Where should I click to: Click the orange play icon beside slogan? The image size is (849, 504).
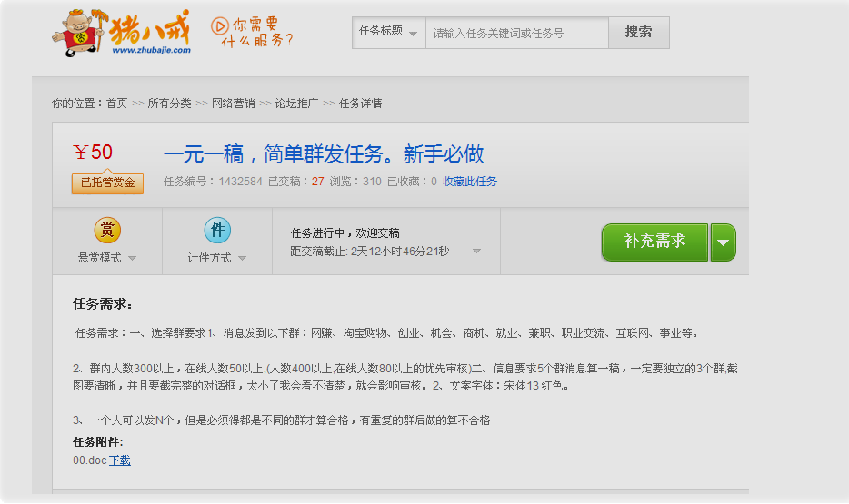(219, 25)
